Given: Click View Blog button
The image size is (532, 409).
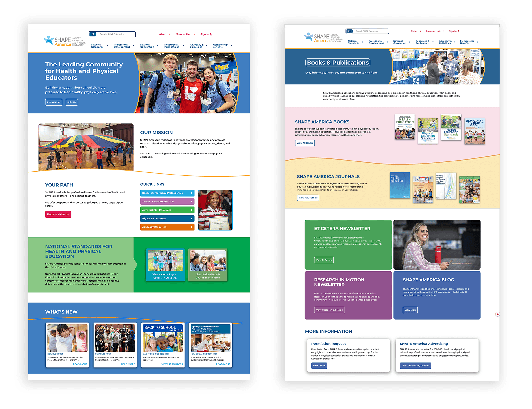Looking at the screenshot, I should pyautogui.click(x=410, y=310).
